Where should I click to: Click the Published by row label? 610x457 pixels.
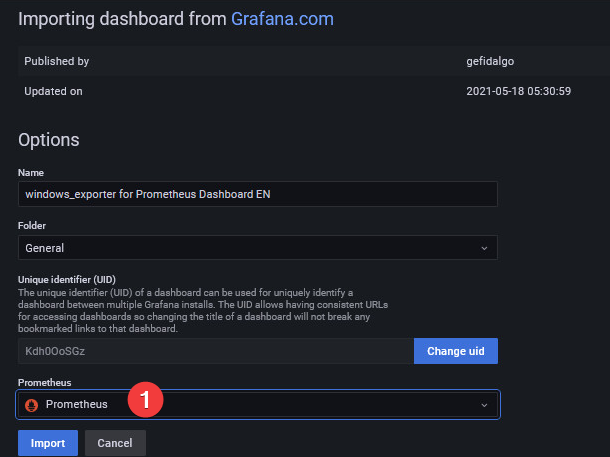click(x=57, y=61)
